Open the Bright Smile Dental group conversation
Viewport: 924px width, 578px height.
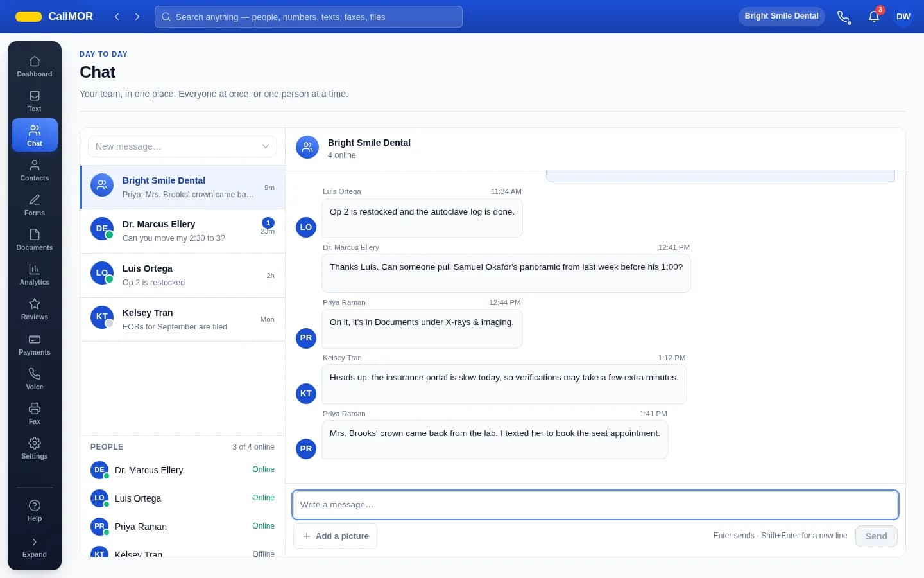pyautogui.click(x=182, y=187)
